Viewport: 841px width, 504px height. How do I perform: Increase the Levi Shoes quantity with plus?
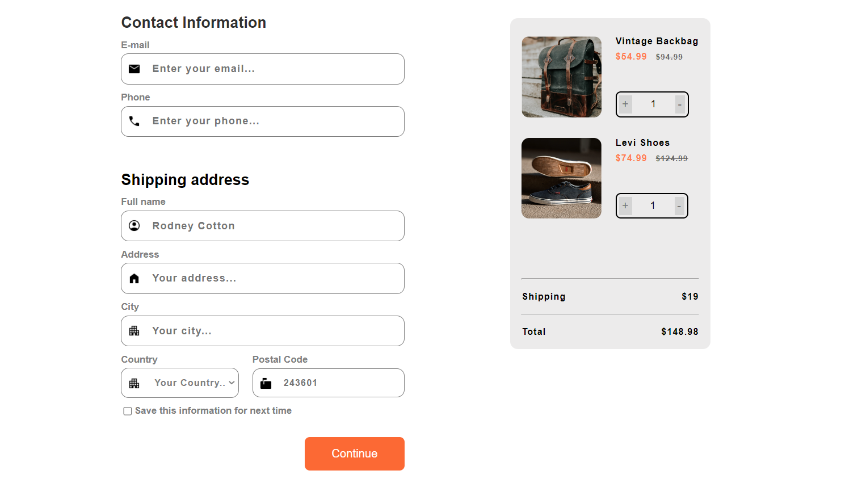coord(625,205)
